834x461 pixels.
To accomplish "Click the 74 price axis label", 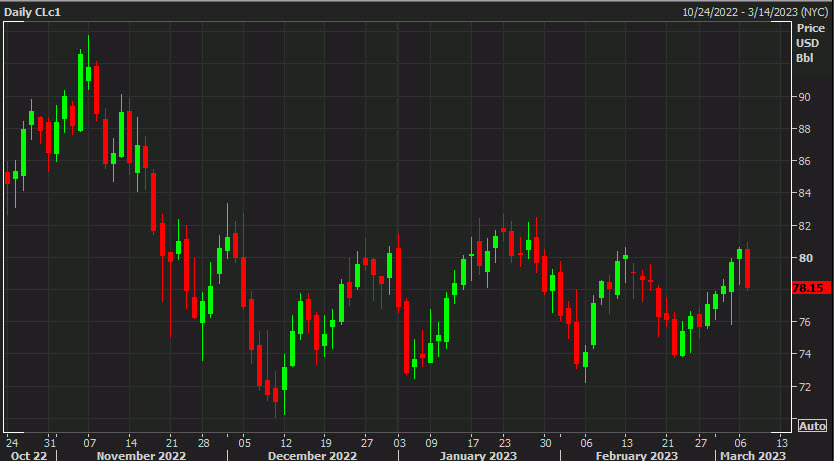I will pos(805,354).
